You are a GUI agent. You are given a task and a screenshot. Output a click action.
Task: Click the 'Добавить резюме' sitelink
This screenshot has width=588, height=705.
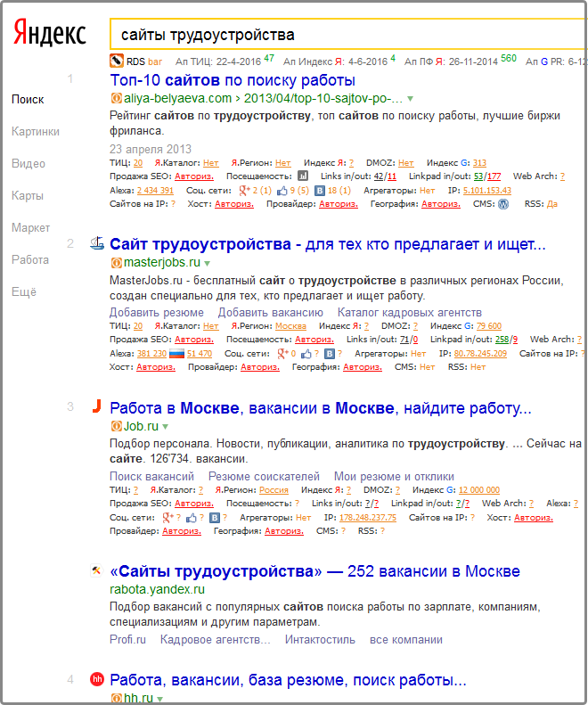point(156,313)
